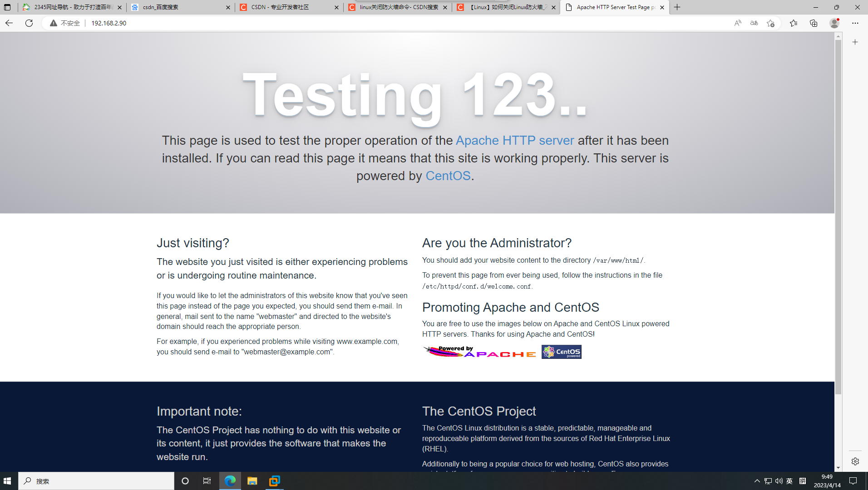This screenshot has width=868, height=490.
Task: Open the network status tray icon
Action: (768, 481)
